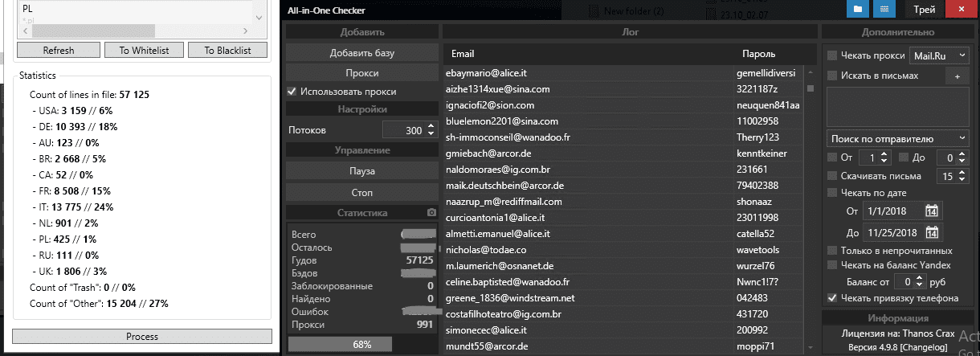Click the To Whitelist button
Screen dimensions: 980x356
click(x=143, y=50)
